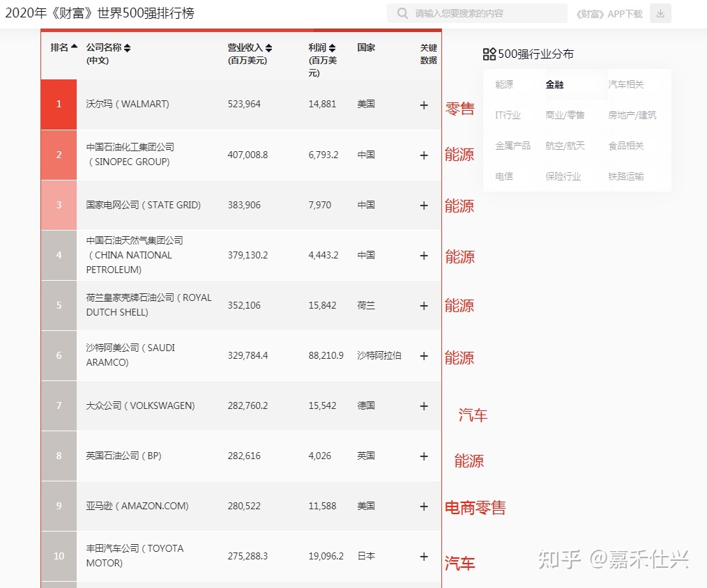Click profit value 88,210.9
The height and width of the screenshot is (588, 707).
coord(326,355)
